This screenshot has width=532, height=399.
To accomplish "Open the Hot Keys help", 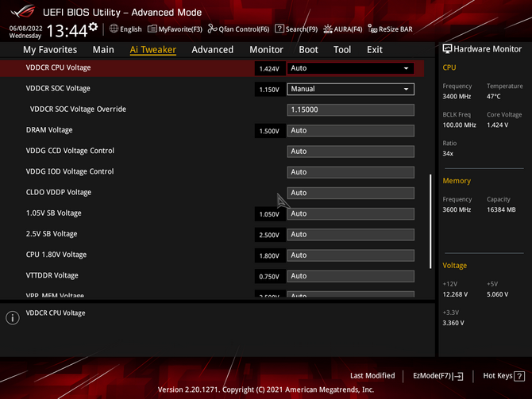I will [502, 376].
